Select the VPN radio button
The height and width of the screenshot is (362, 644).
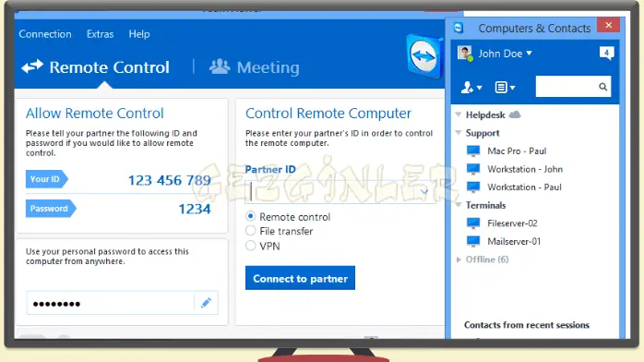tap(251, 246)
